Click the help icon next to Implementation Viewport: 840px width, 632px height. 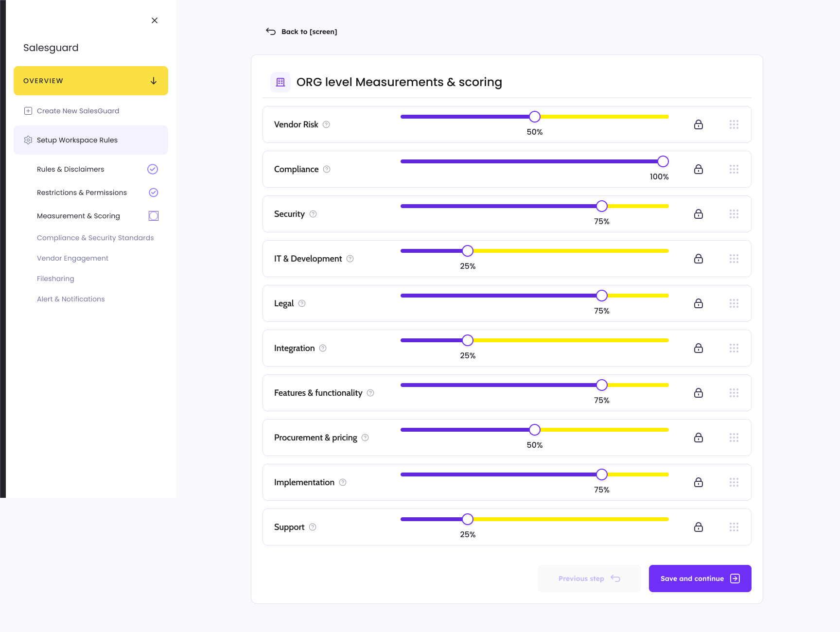tap(343, 482)
